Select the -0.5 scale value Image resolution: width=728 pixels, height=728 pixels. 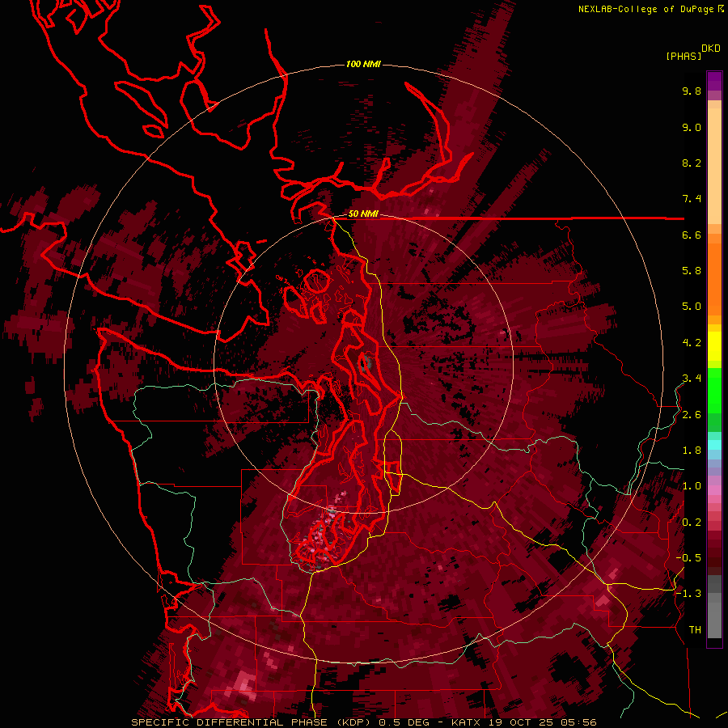coord(688,558)
